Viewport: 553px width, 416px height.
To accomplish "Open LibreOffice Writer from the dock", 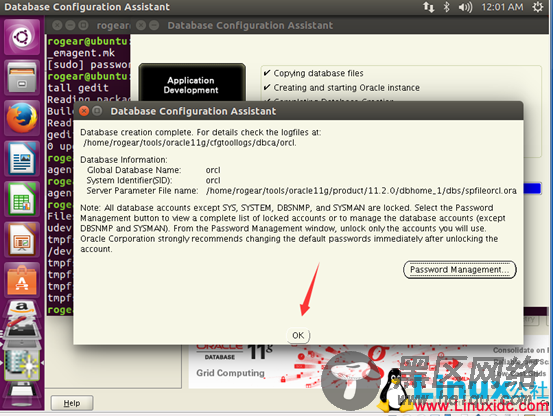I will pos(22,158).
